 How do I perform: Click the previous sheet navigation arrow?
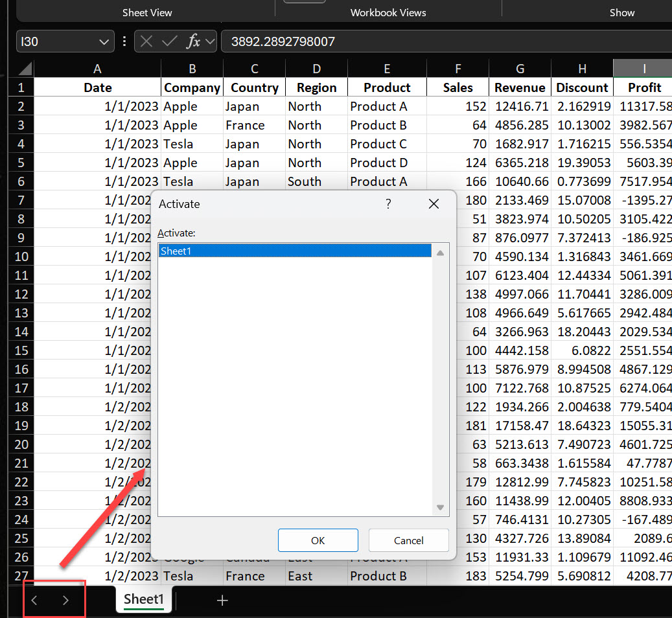coord(34,600)
